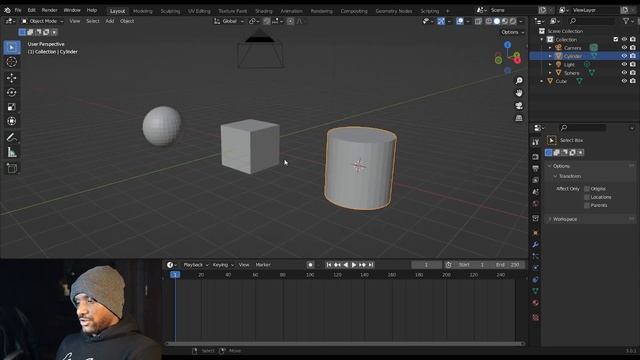This screenshot has height=360, width=640.
Task: Select the Select Box tool in toolbar
Action: click(11, 47)
